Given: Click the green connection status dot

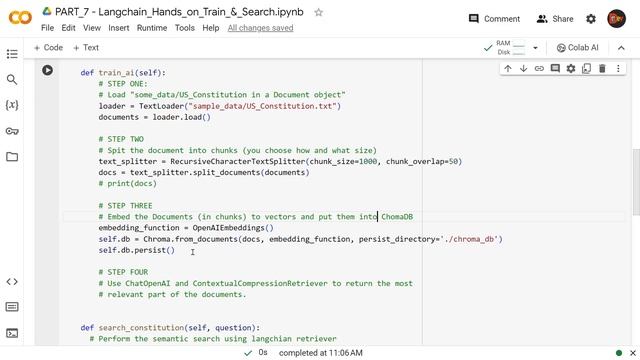Looking at the screenshot, I should point(619,353).
